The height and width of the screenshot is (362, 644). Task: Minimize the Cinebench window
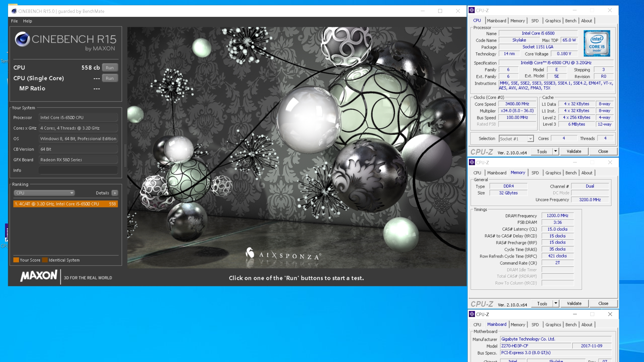tap(423, 11)
